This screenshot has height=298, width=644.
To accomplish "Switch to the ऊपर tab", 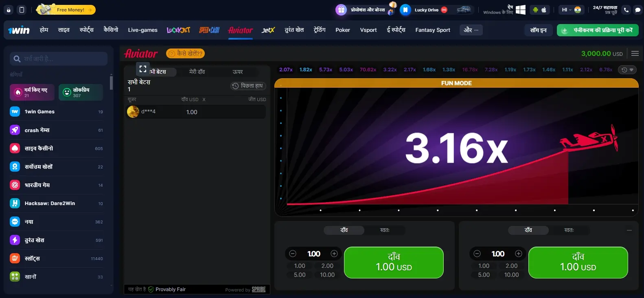I will [x=238, y=72].
